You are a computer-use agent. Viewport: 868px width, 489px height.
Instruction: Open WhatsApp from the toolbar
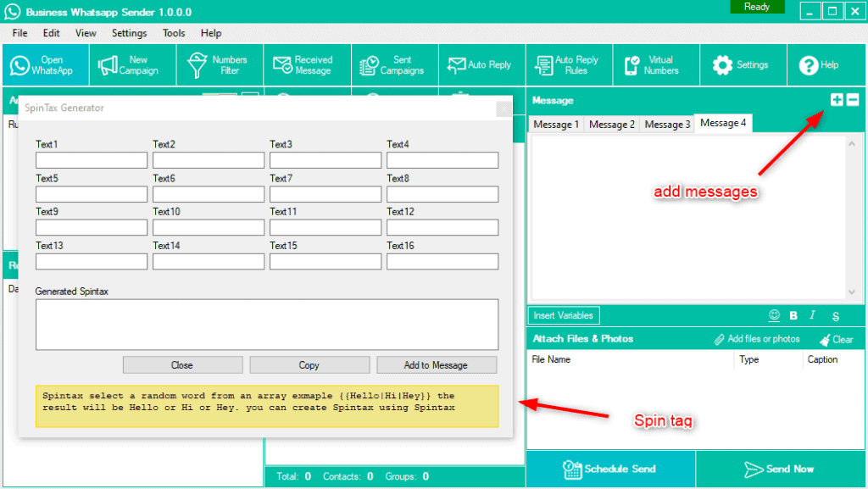(x=46, y=65)
